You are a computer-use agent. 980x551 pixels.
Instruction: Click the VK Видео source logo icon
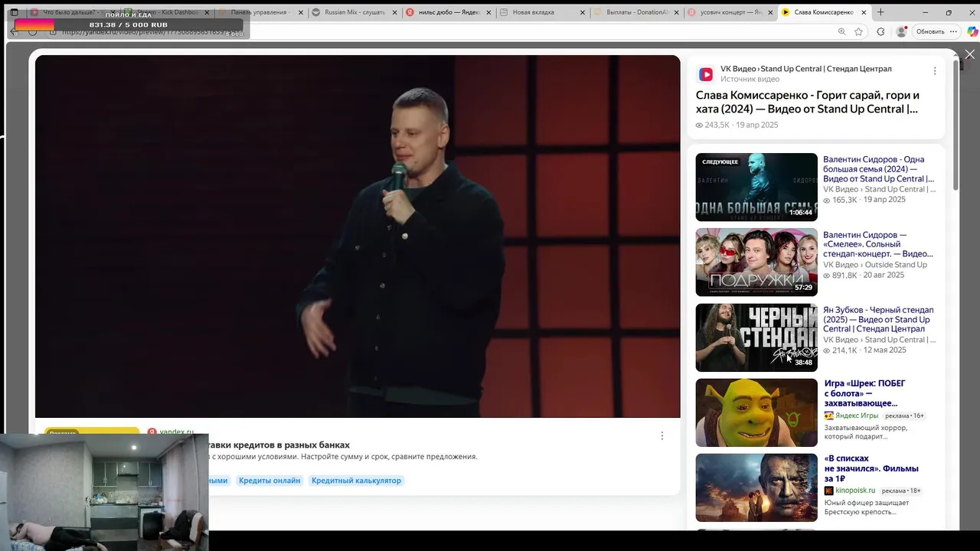(x=706, y=74)
